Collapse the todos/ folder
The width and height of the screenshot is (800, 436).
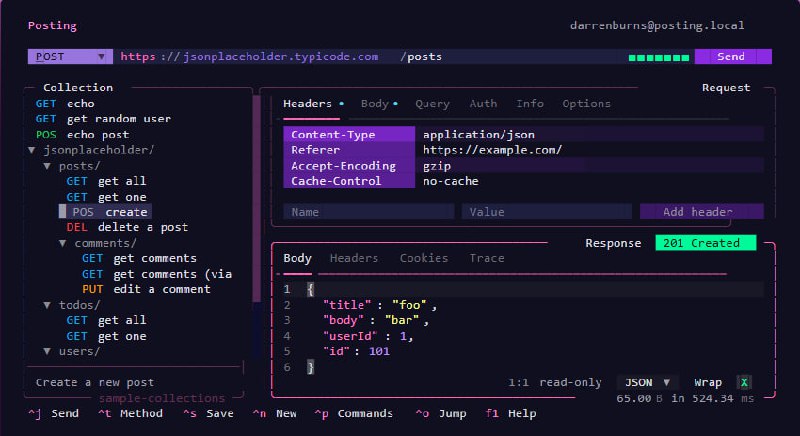click(x=47, y=305)
